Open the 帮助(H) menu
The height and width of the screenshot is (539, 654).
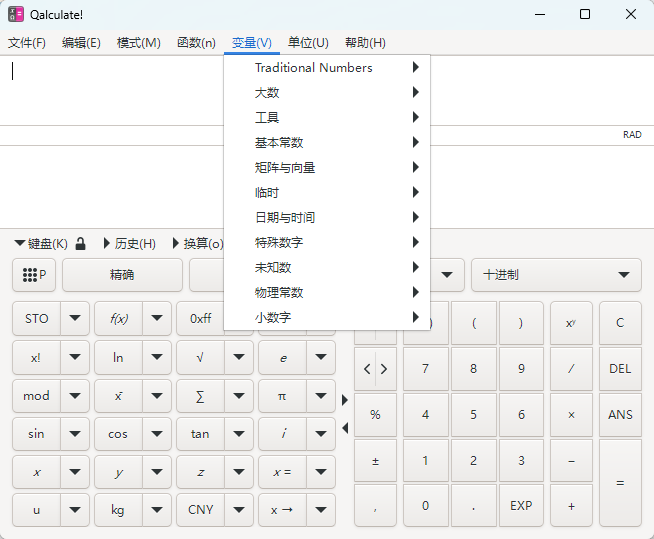pyautogui.click(x=365, y=43)
